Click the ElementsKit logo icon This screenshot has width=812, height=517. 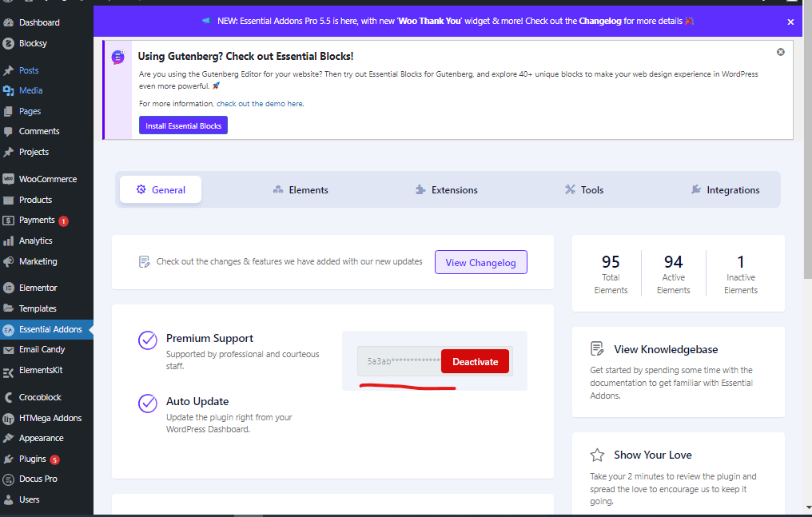click(8, 371)
